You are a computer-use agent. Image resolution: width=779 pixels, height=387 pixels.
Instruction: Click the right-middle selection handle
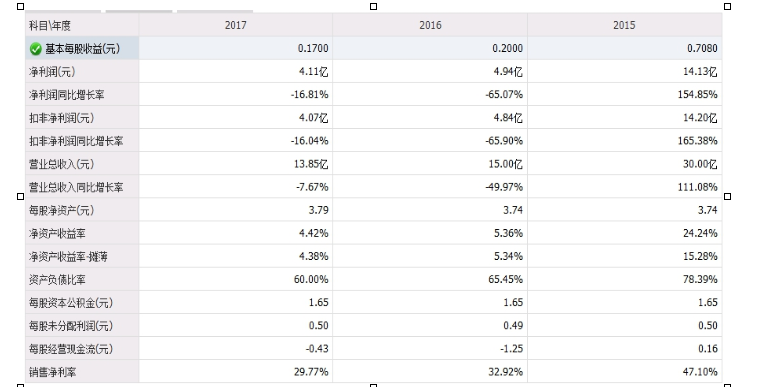point(727,197)
